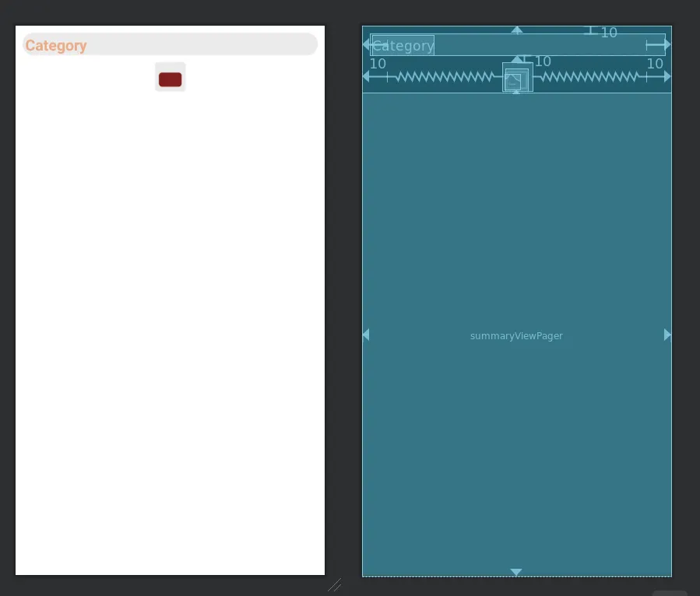
Task: Select the summaryViewPager label in the blueprint
Action: pos(516,336)
